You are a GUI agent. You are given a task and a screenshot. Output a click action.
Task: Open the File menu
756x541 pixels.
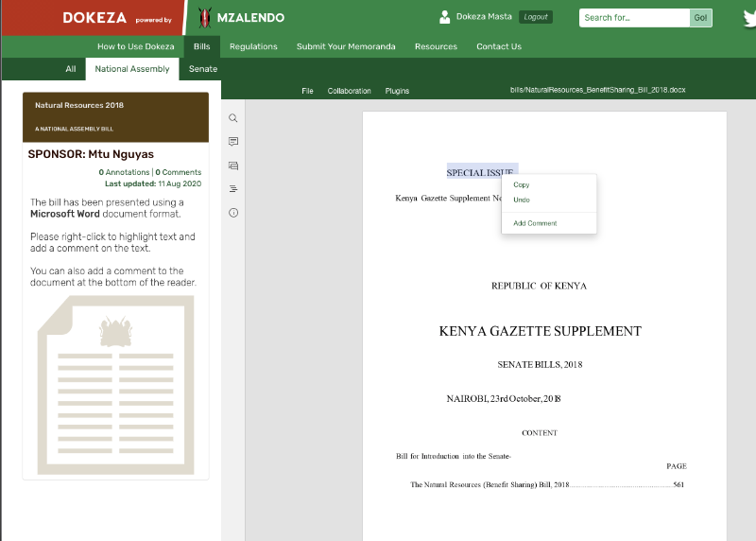307,91
